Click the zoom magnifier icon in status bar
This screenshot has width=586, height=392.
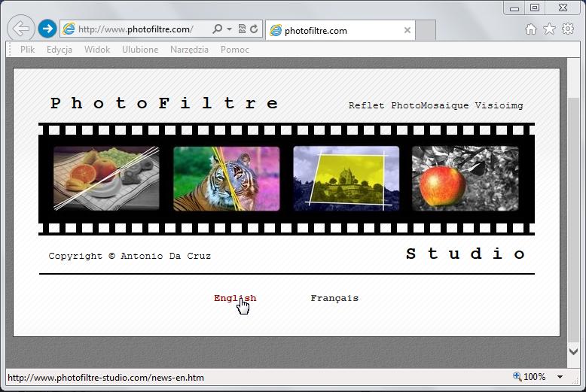[x=517, y=376]
